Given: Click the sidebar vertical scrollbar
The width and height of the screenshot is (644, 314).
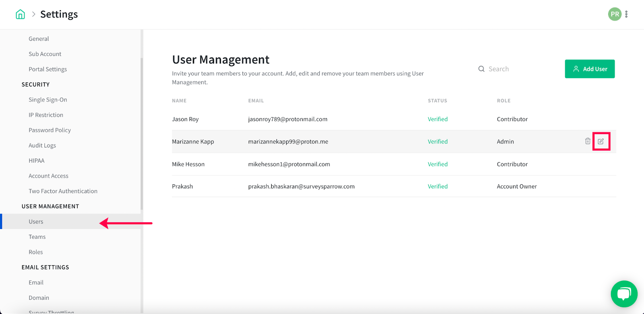Looking at the screenshot, I should tap(142, 133).
